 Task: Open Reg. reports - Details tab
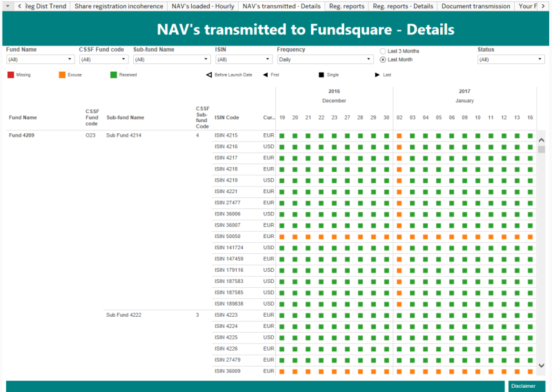point(403,6)
